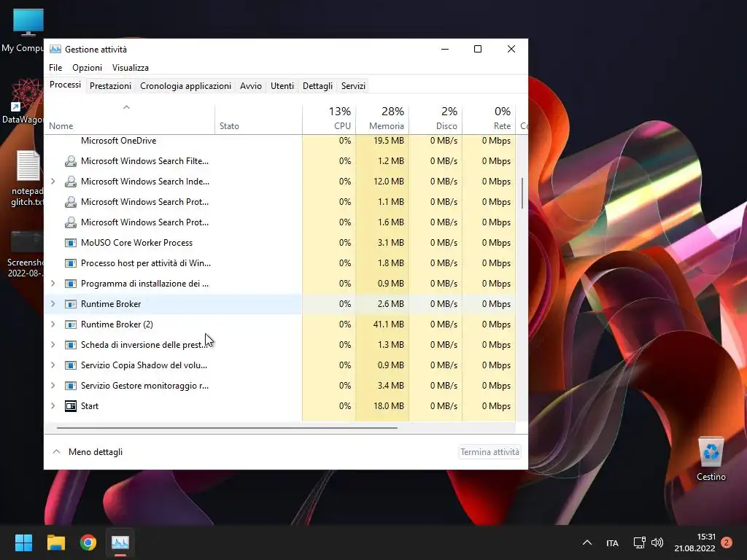Click Servizio Copia Shadow process icon
This screenshot has width=747, height=560.
pos(71,365)
